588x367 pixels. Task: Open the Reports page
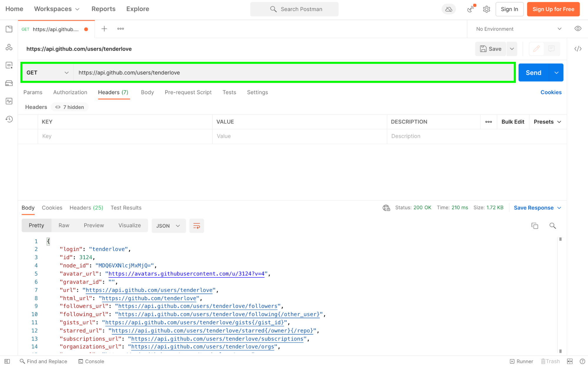(x=103, y=9)
